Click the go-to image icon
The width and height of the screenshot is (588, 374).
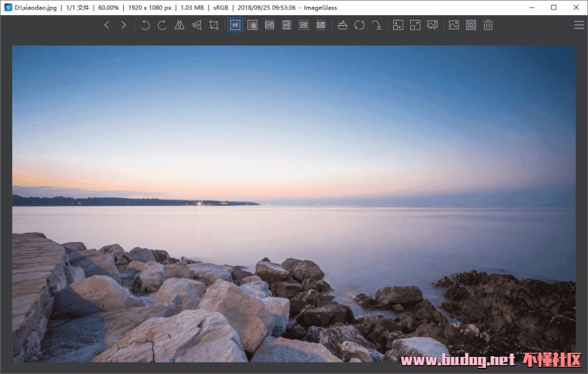(376, 25)
